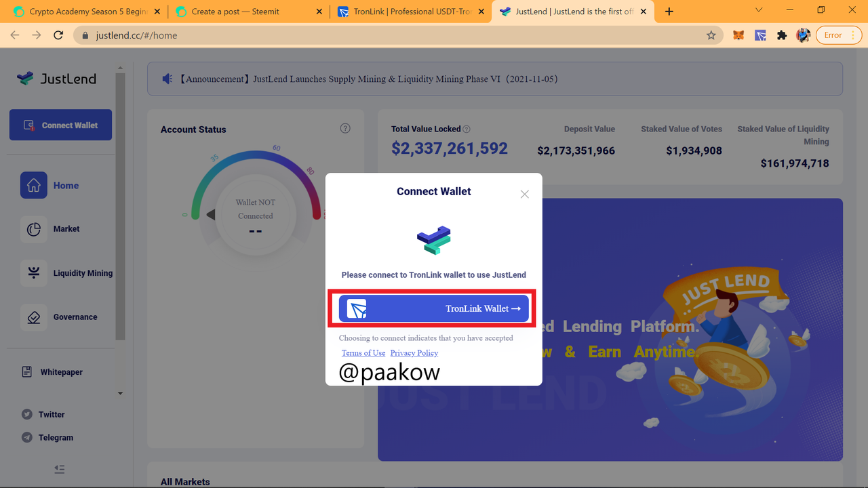868x488 pixels.
Task: Close the JustLend browser tab
Action: coord(644,12)
